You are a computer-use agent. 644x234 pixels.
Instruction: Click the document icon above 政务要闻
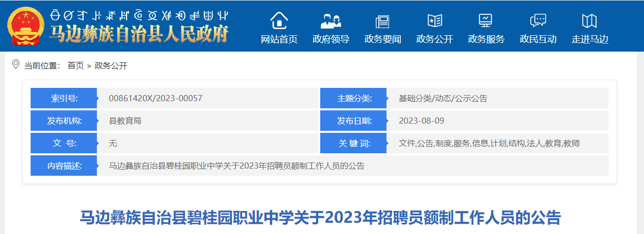coord(382,21)
